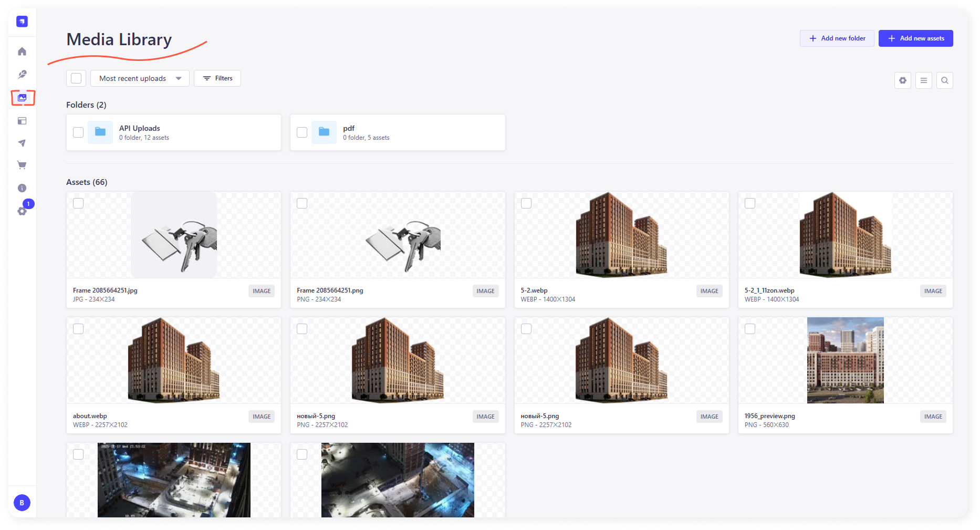
Task: Open Settings gear with notification badge
Action: point(22,211)
